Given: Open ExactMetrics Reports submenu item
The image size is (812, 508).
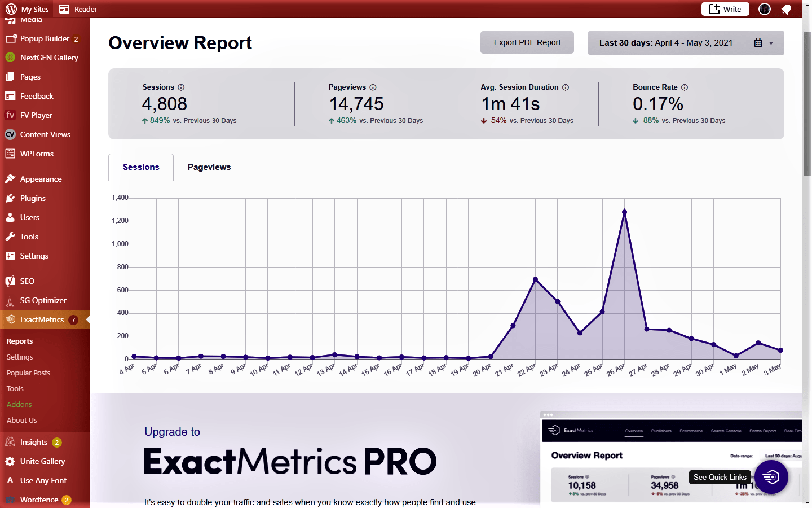Looking at the screenshot, I should coord(20,341).
